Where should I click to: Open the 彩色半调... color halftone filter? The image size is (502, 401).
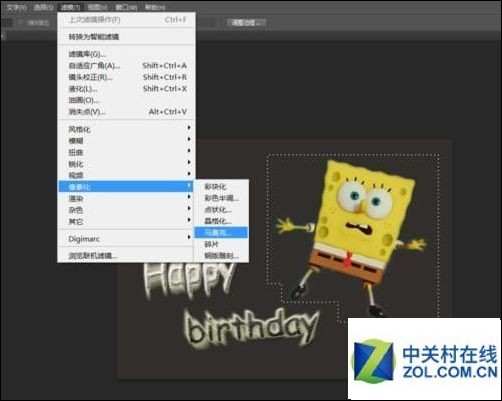click(x=221, y=198)
